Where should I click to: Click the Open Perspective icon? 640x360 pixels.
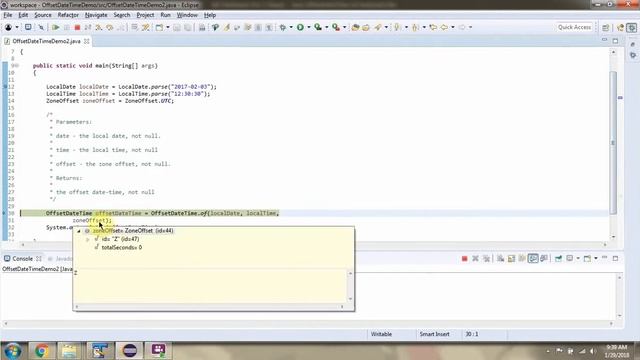point(606,27)
